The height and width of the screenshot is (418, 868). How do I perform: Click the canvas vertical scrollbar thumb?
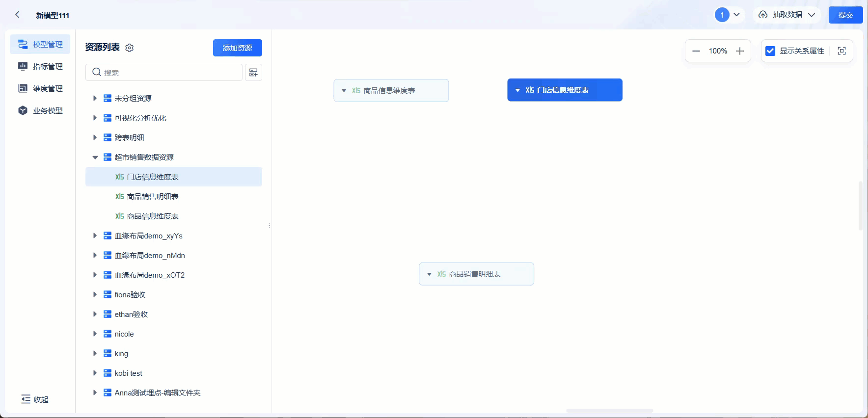tap(860, 206)
